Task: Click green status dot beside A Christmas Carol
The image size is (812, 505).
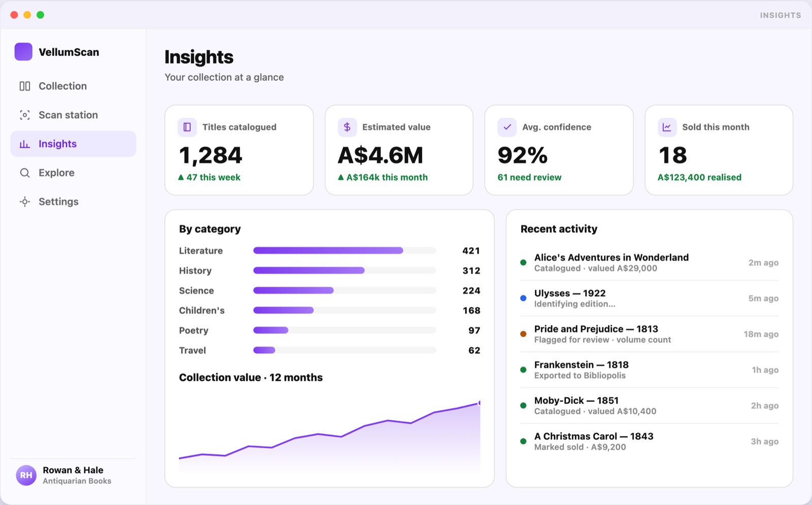Action: (523, 442)
